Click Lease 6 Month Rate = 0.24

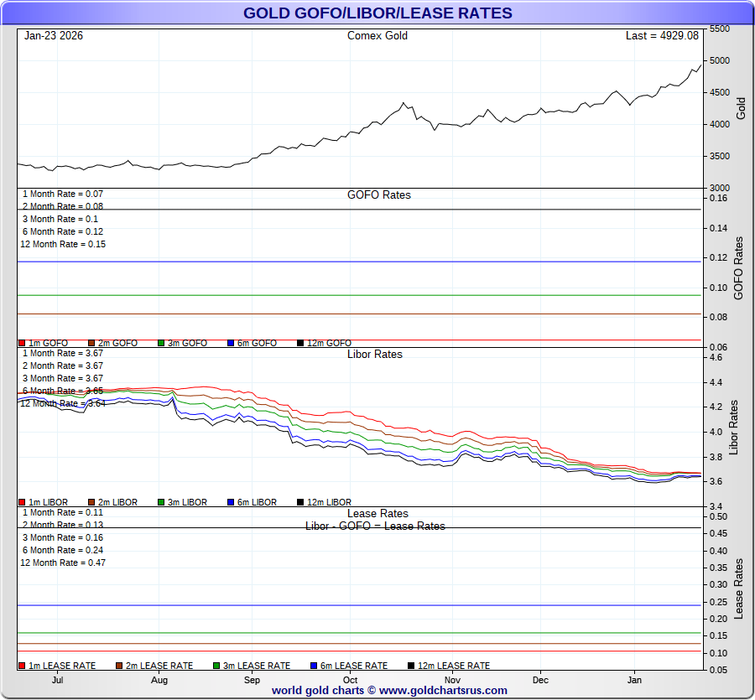[x=63, y=550]
